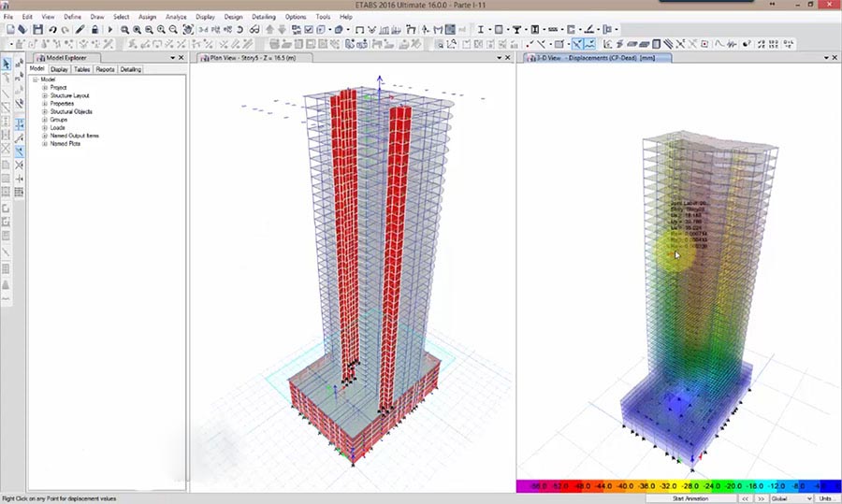This screenshot has height=504, width=842.
Task: Switch to the Reports tab
Action: pos(105,69)
